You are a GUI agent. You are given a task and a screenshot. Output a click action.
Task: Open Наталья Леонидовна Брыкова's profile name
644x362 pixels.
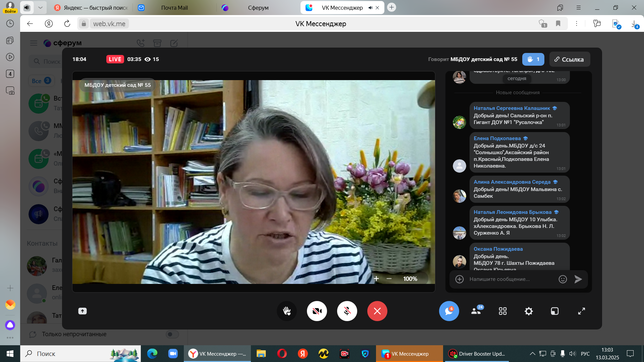pos(513,212)
